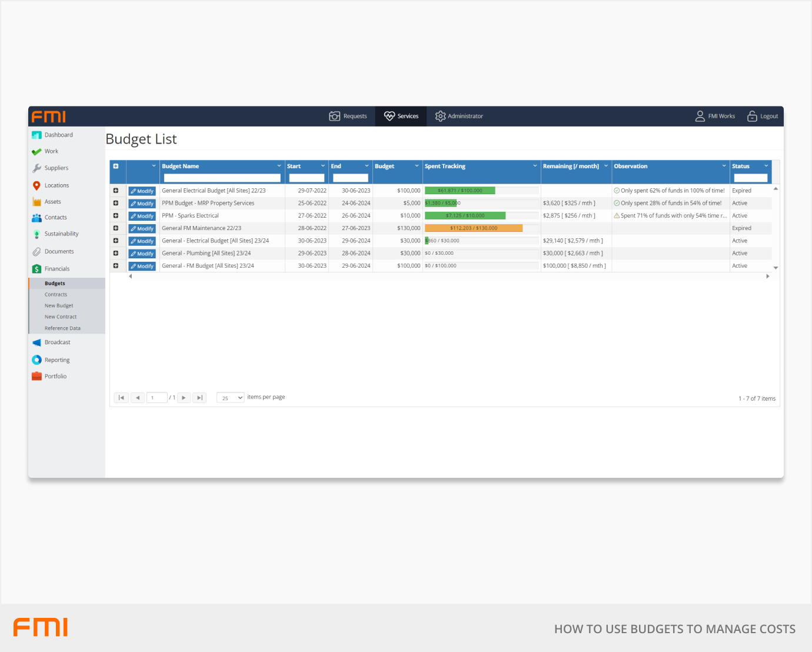The width and height of the screenshot is (812, 652).
Task: Open the items per page dropdown
Action: point(231,398)
